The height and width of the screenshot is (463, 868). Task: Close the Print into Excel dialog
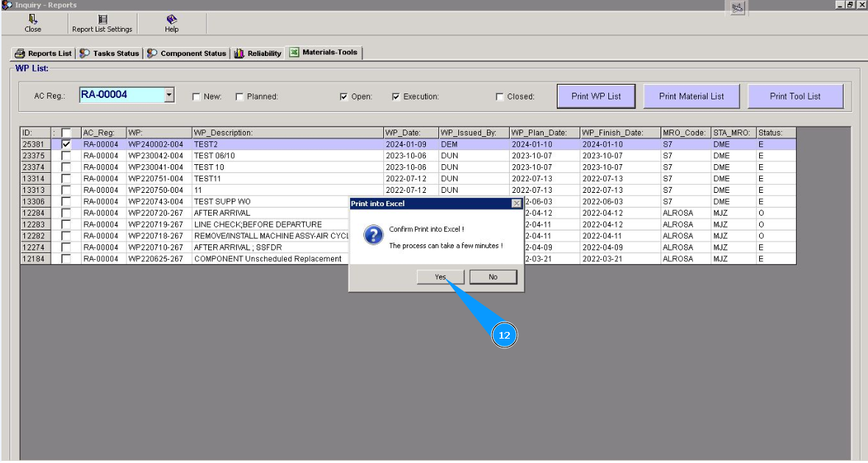(x=516, y=203)
